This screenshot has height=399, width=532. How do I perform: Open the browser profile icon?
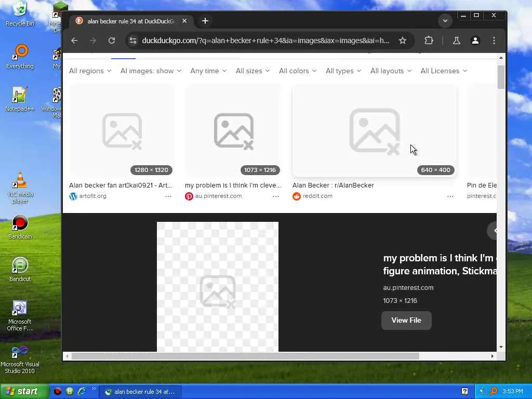coord(475,41)
